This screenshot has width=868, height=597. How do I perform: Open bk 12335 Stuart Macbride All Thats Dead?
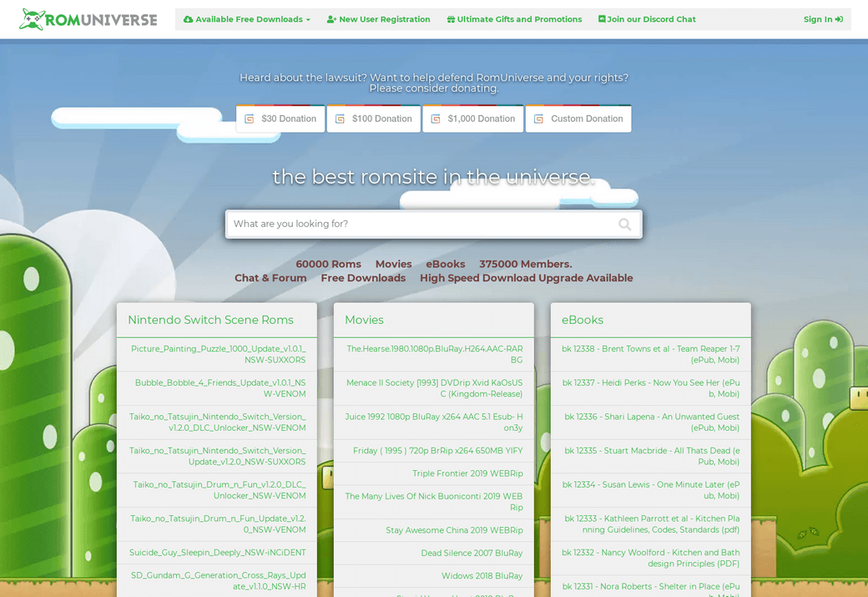point(651,456)
